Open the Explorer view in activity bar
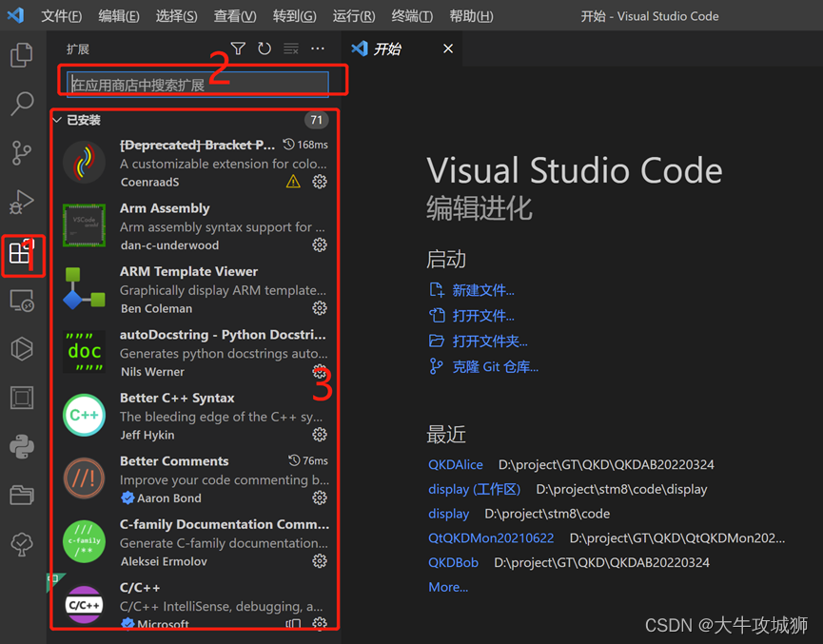This screenshot has height=644, width=823. tap(22, 54)
